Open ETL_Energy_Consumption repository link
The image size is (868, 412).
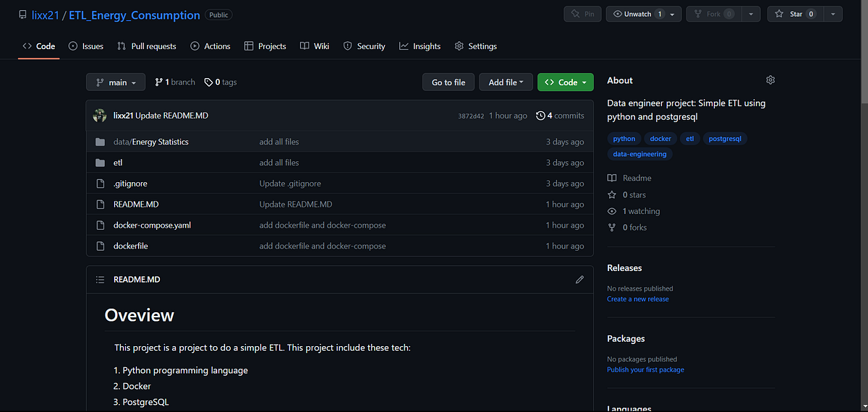pos(135,14)
